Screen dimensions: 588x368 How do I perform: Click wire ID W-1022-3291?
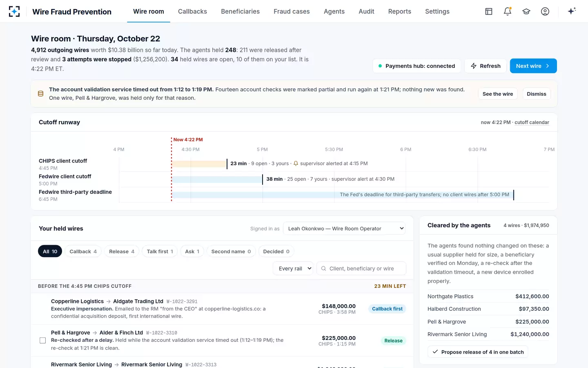pos(182,301)
